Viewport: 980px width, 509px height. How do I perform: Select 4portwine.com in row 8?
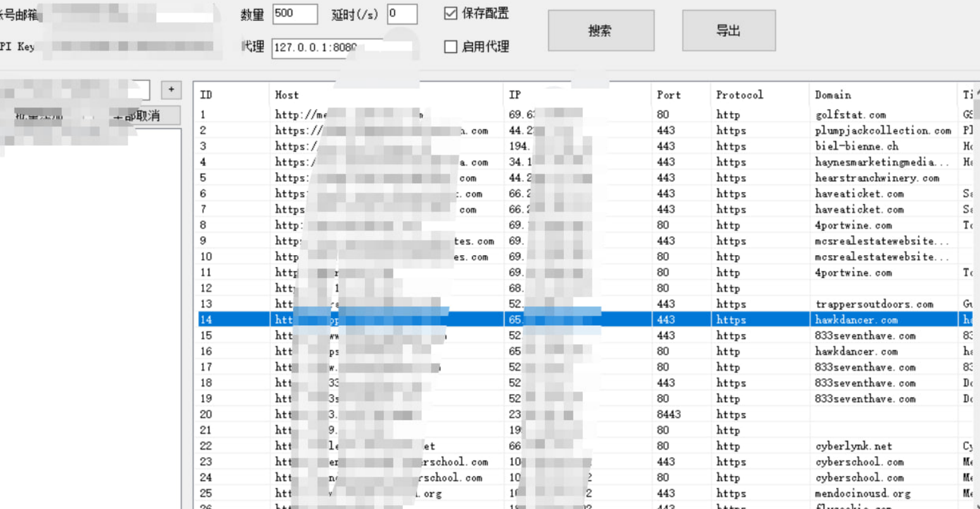tap(853, 225)
